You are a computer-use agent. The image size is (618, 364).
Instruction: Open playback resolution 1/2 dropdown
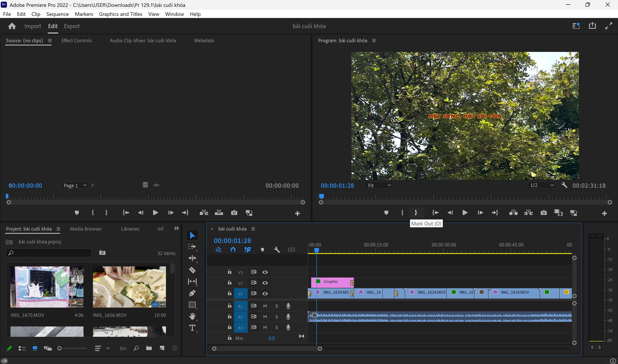542,185
